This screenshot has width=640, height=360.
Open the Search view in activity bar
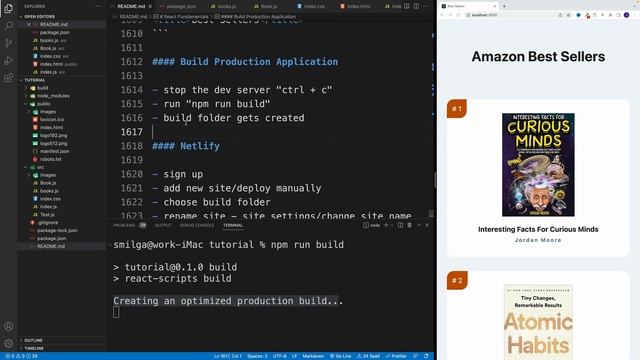(8, 26)
